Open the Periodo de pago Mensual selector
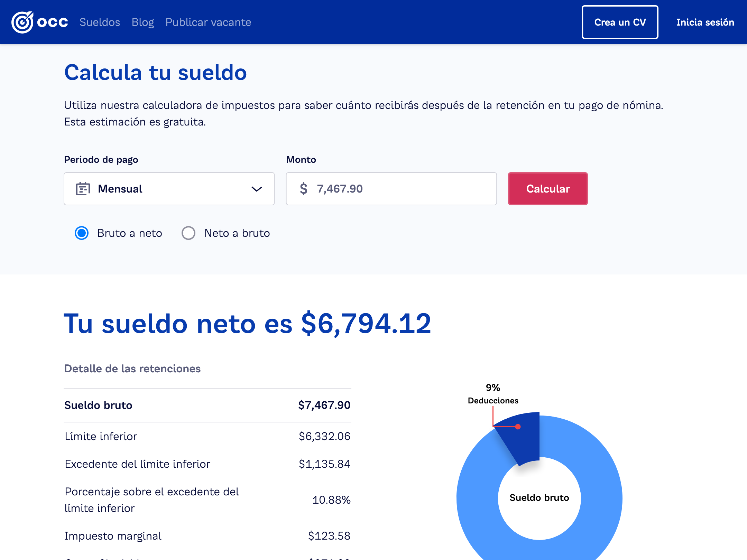This screenshot has width=747, height=560. pos(169,189)
